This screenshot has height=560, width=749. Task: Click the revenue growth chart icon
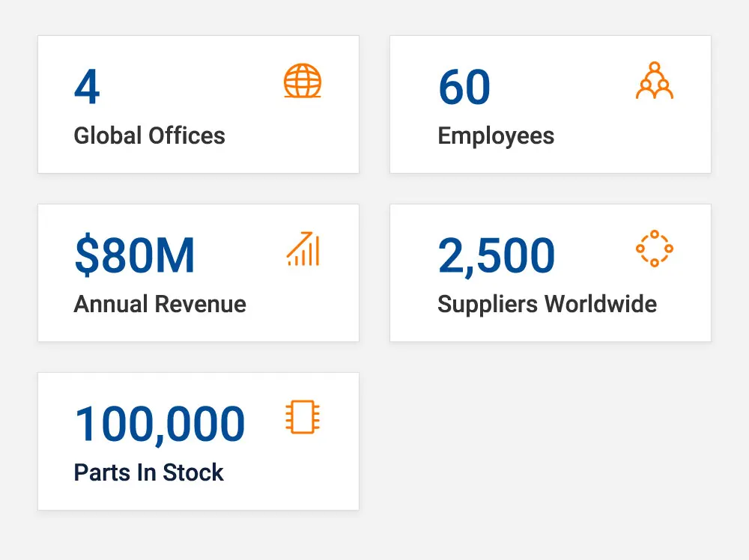click(303, 249)
